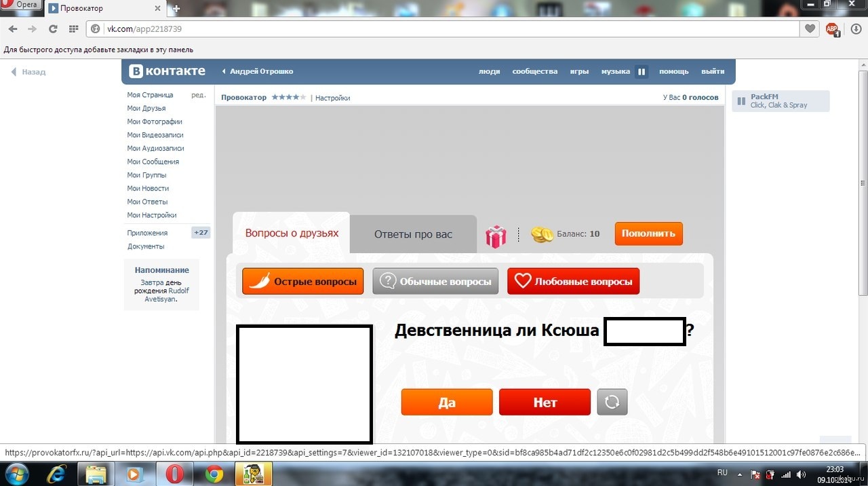Choose Обычные вопросы category

tap(435, 281)
